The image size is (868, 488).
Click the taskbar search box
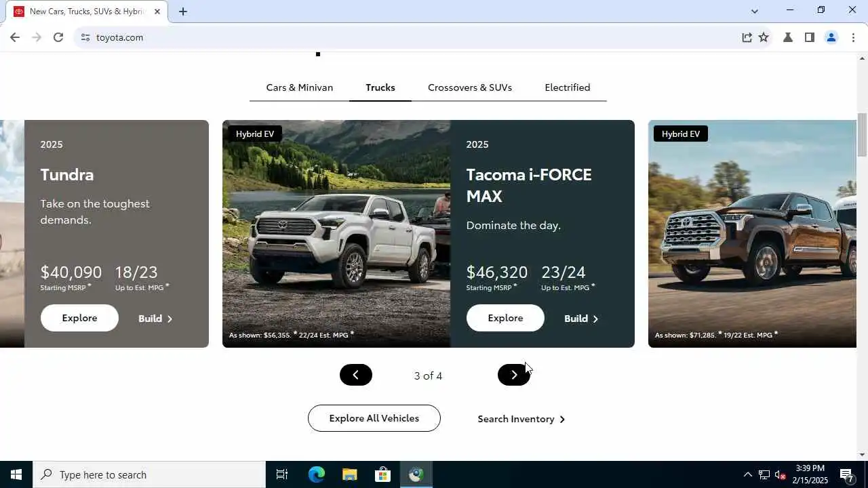coord(149,474)
